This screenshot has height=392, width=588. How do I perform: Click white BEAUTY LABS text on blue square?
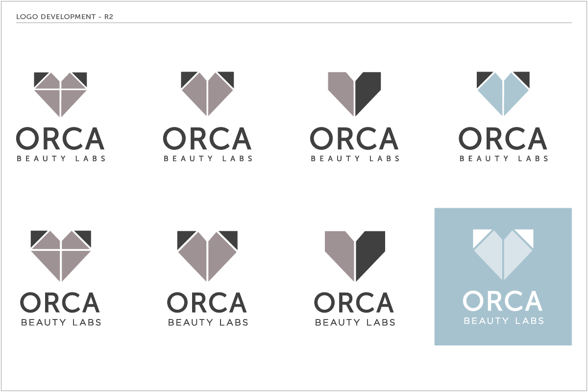504,321
